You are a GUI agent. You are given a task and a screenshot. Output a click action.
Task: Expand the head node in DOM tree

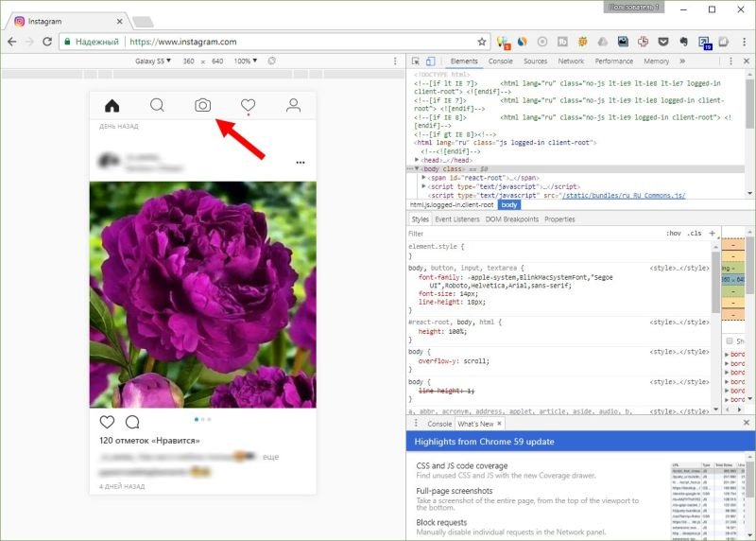[417, 160]
